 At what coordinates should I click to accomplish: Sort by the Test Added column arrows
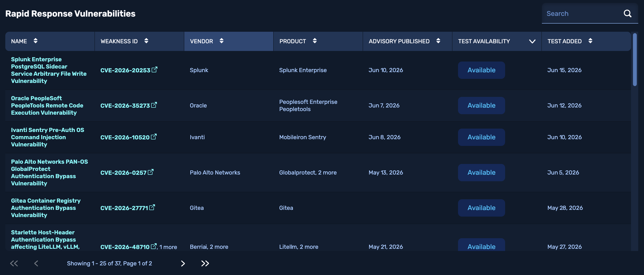coord(590,41)
